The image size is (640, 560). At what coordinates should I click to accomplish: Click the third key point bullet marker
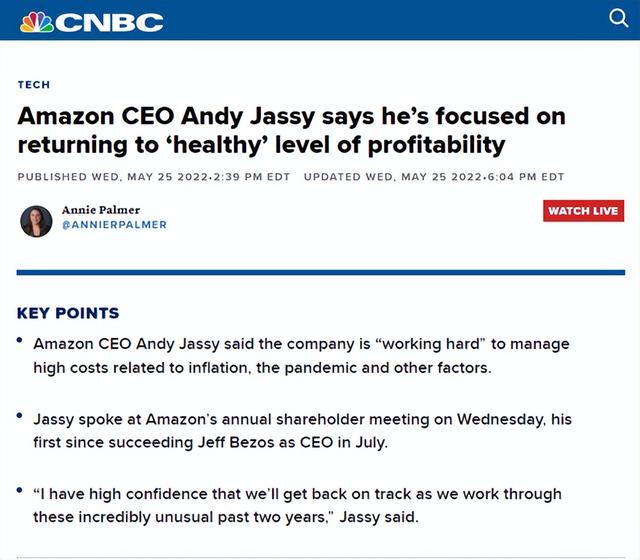click(x=19, y=490)
